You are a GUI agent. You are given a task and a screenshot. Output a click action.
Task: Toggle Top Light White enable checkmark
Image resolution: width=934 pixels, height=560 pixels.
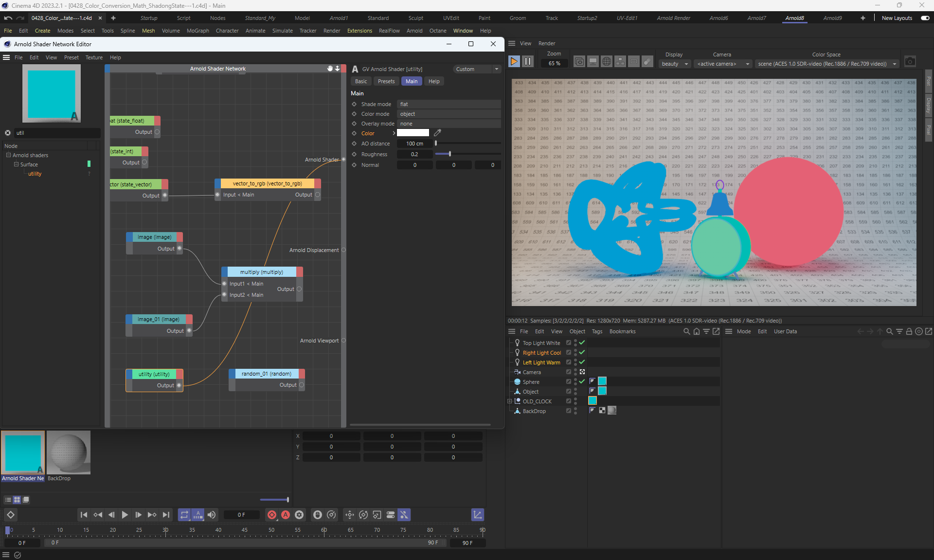[x=582, y=343]
